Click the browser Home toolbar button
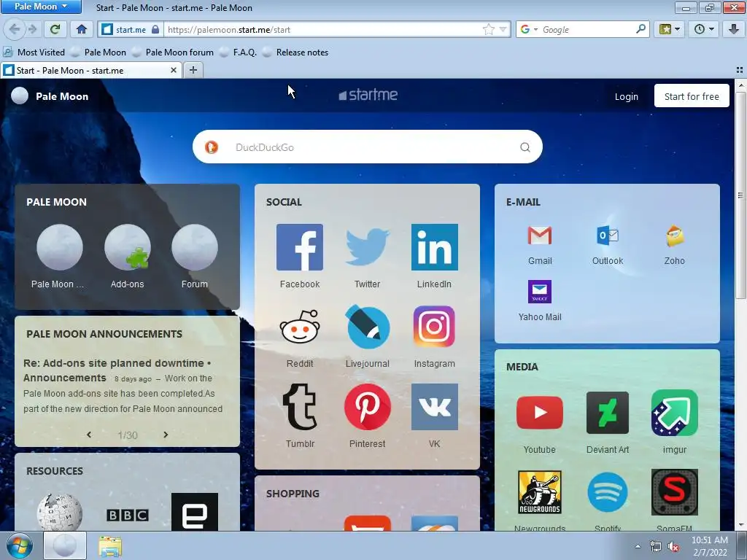 (x=82, y=29)
